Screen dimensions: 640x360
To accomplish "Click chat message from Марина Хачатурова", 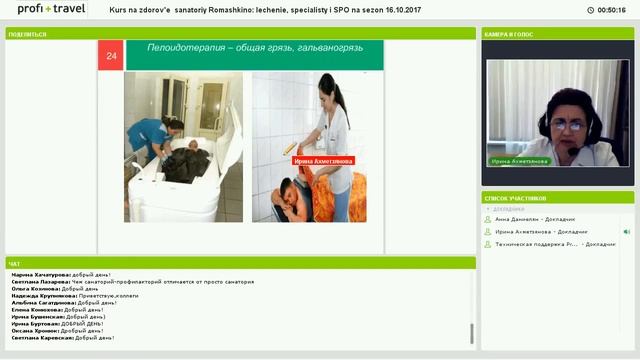I will (61, 275).
